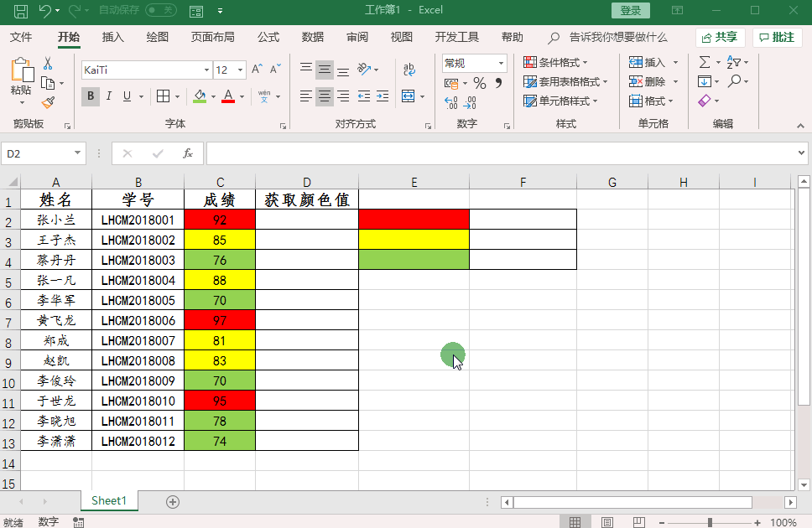Switch to the 数据 Data tab

[x=313, y=37]
